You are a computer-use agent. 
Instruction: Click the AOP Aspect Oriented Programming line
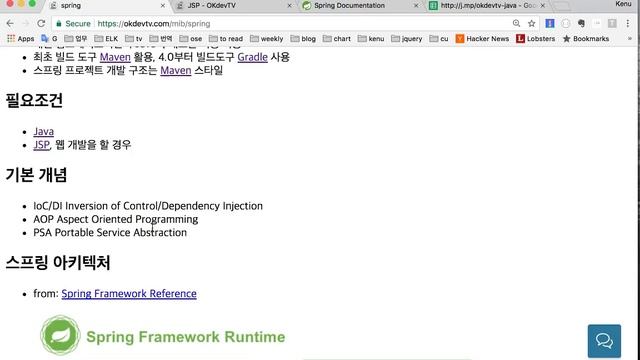click(116, 220)
